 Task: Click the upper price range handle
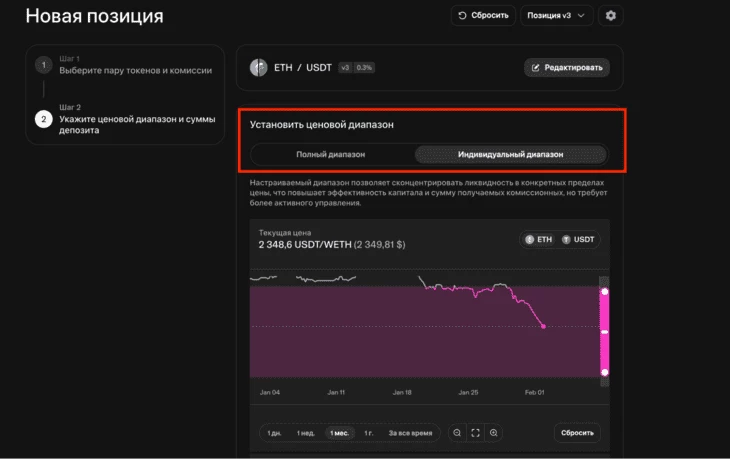[605, 292]
